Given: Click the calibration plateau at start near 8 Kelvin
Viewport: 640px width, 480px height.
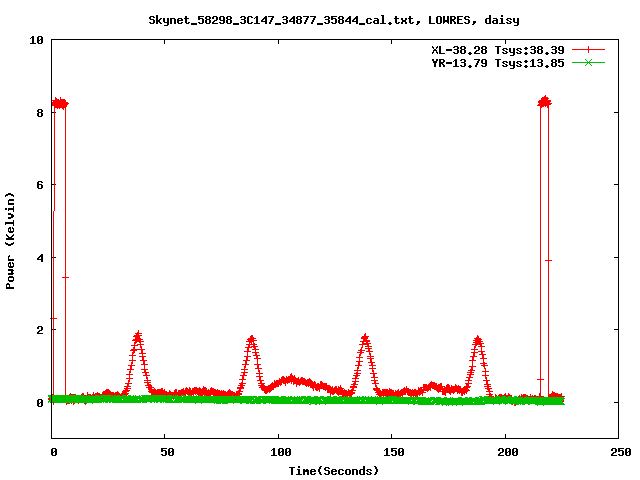Looking at the screenshot, I should (x=60, y=104).
